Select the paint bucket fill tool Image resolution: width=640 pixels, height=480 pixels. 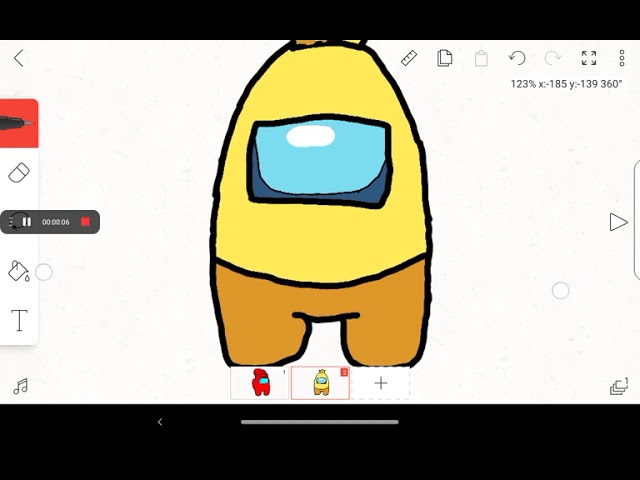(x=19, y=271)
